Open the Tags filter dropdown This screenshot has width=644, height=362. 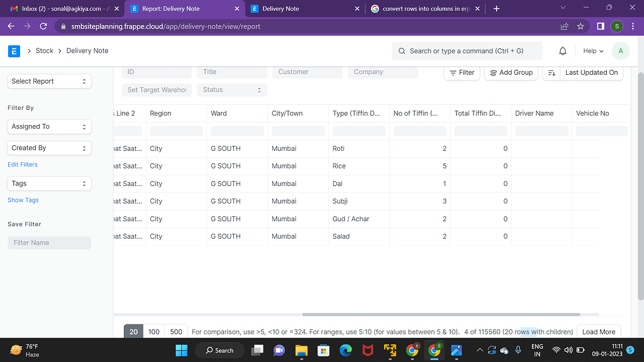point(49,183)
